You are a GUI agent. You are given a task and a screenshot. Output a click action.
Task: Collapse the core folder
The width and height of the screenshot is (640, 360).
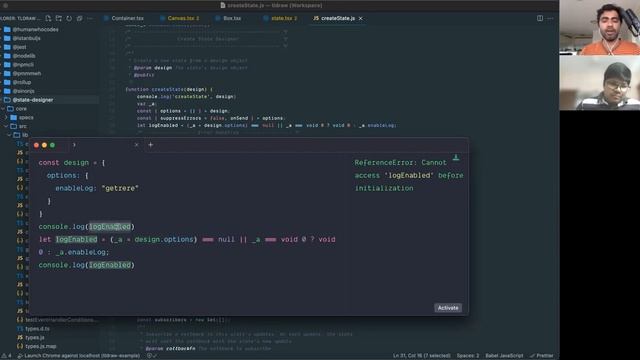pyautogui.click(x=21, y=109)
